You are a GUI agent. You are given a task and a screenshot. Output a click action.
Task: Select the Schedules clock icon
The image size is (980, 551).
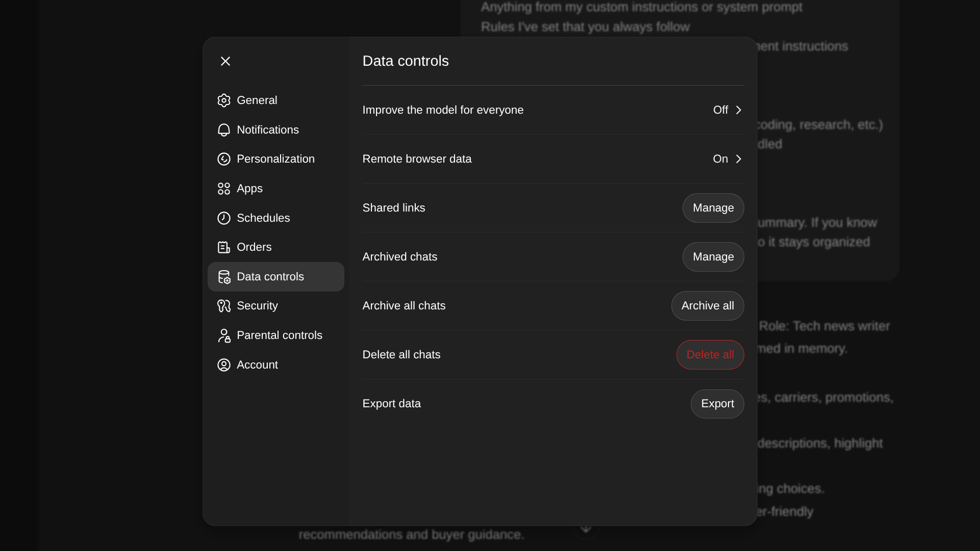coord(224,218)
